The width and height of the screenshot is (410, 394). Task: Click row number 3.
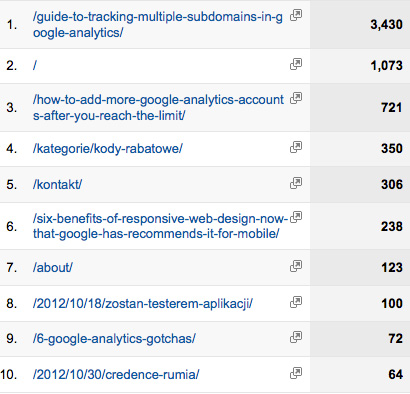point(12,108)
